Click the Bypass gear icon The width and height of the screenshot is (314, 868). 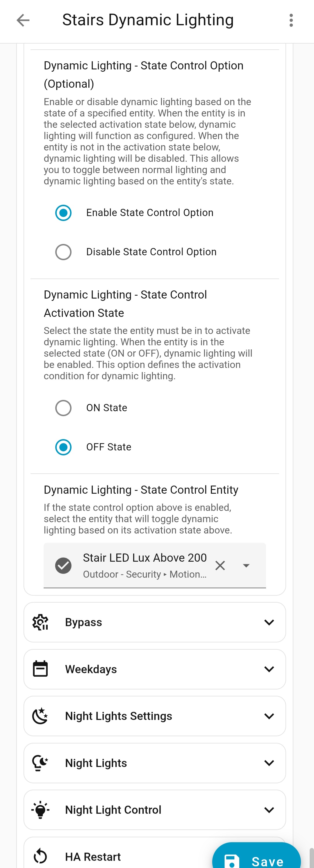click(40, 622)
